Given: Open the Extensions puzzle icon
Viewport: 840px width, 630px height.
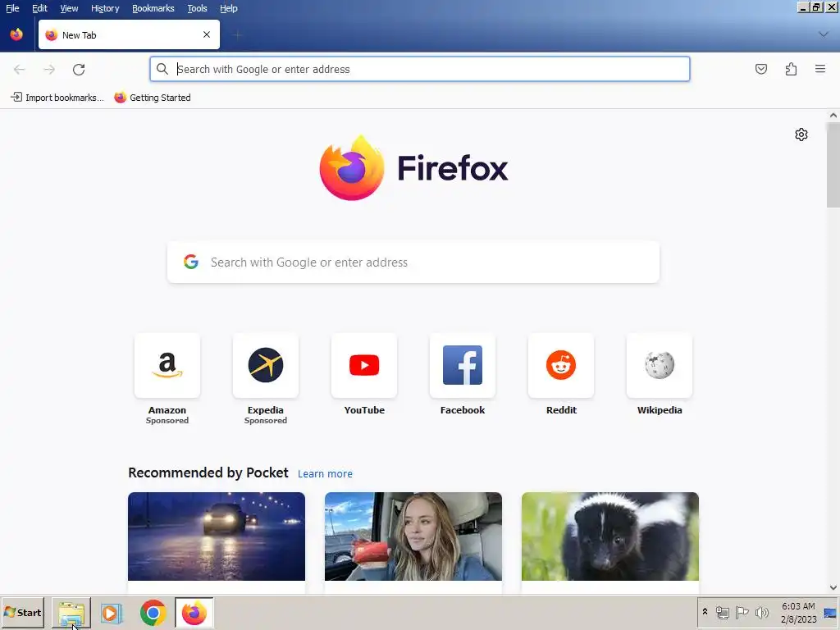Looking at the screenshot, I should click(x=791, y=69).
